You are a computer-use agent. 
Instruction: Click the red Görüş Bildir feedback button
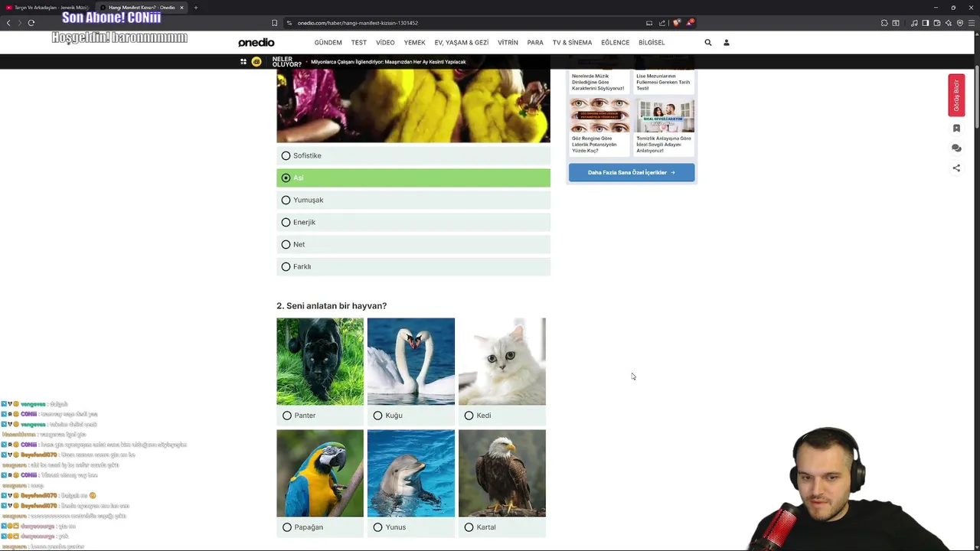coord(956,96)
